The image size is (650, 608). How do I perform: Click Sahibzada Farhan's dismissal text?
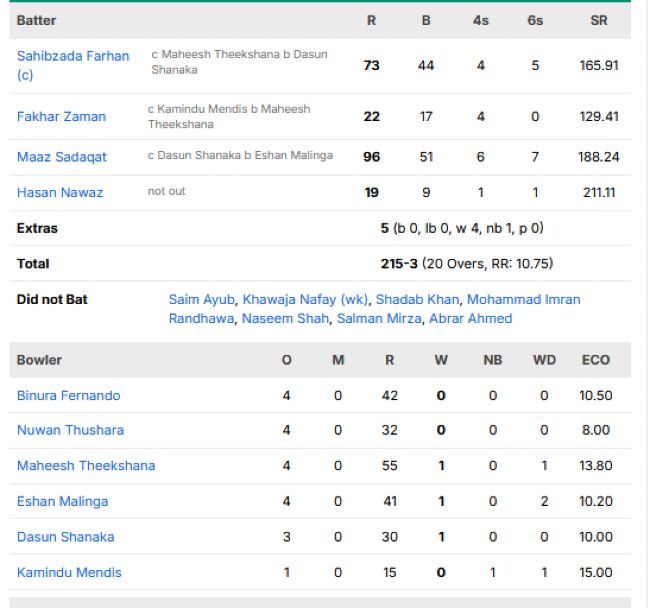tap(240, 62)
